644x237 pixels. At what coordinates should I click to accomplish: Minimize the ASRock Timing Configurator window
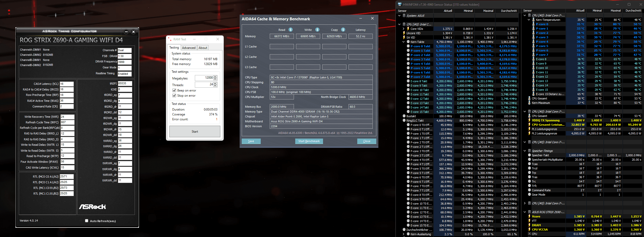pos(126,32)
